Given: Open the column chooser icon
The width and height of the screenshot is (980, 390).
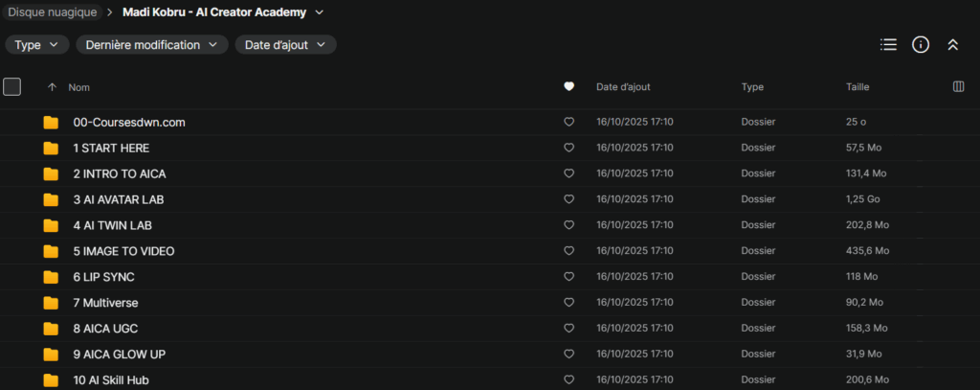Looking at the screenshot, I should tap(958, 87).
